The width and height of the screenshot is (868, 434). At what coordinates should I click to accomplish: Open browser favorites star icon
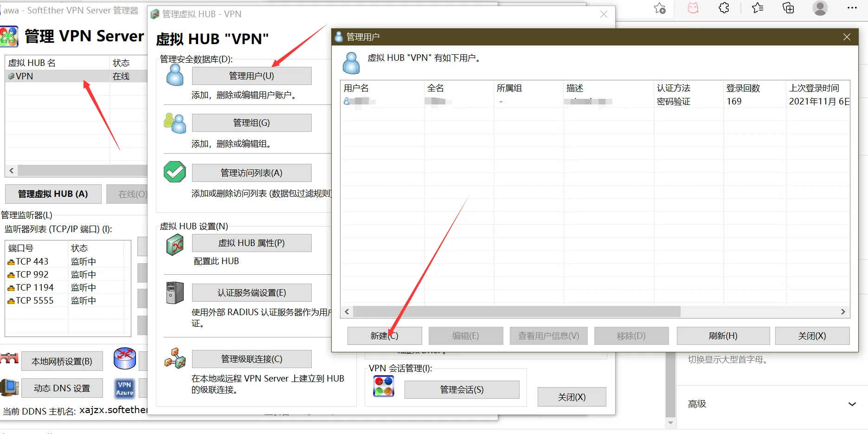point(758,8)
